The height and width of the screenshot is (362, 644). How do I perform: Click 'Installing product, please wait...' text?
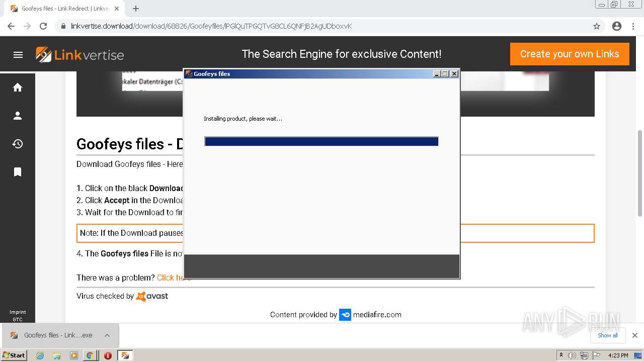pyautogui.click(x=243, y=119)
